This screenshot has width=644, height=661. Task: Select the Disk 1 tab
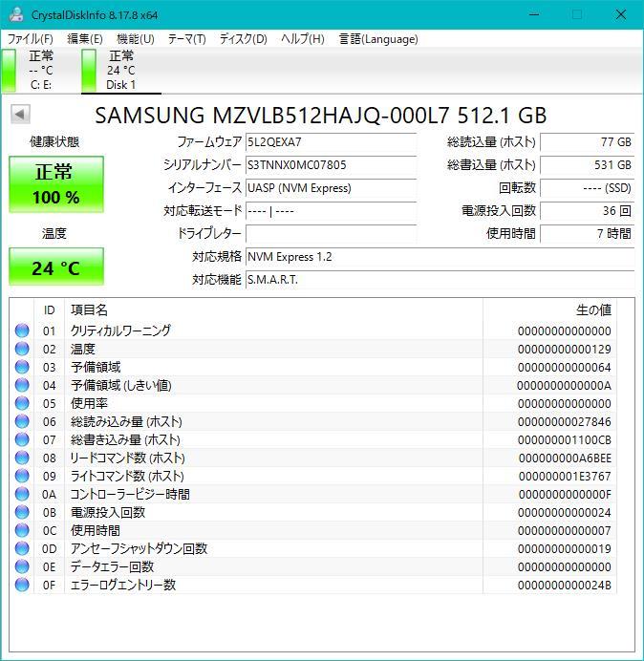[x=121, y=70]
